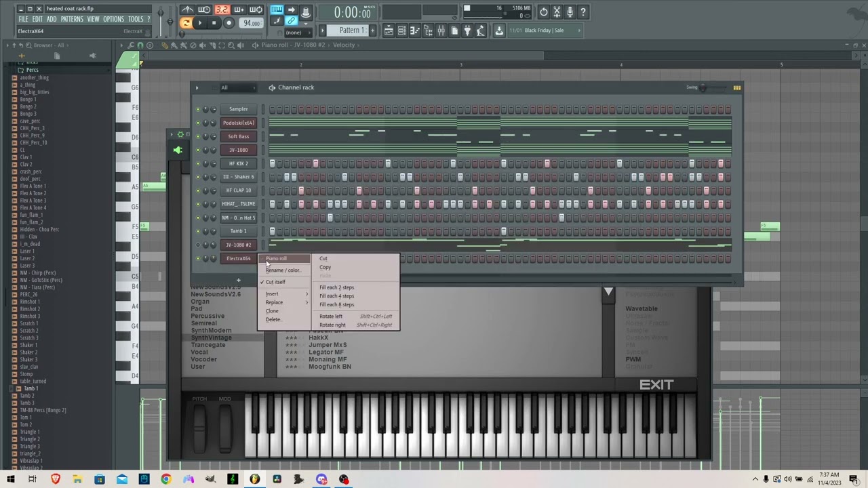Select the HIHAT channel button
This screenshot has width=868, height=488.
coord(238,204)
